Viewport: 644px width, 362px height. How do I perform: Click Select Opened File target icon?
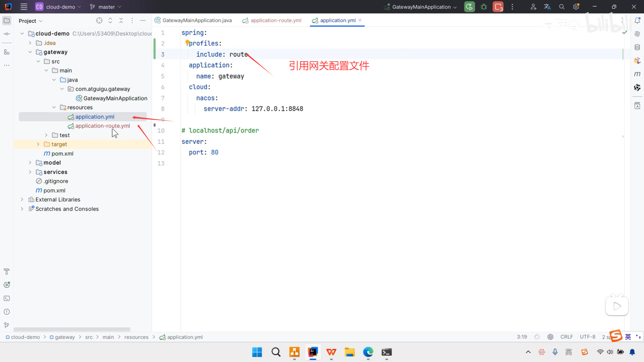coord(99,20)
